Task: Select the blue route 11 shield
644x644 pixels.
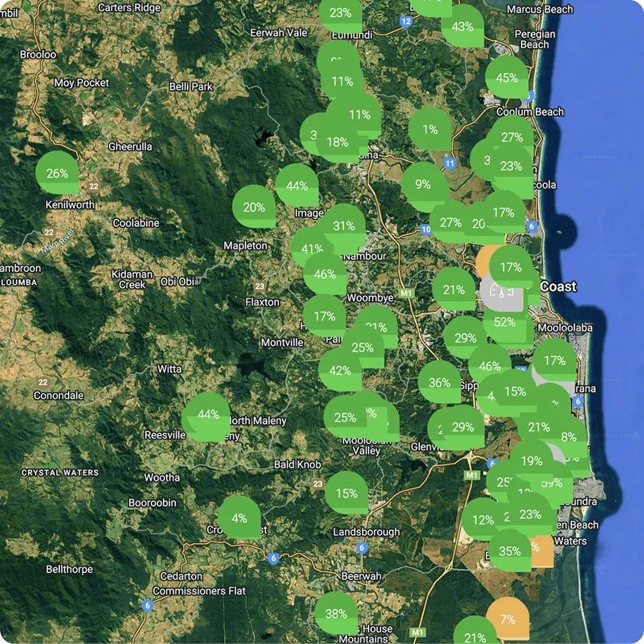Action: [x=450, y=164]
